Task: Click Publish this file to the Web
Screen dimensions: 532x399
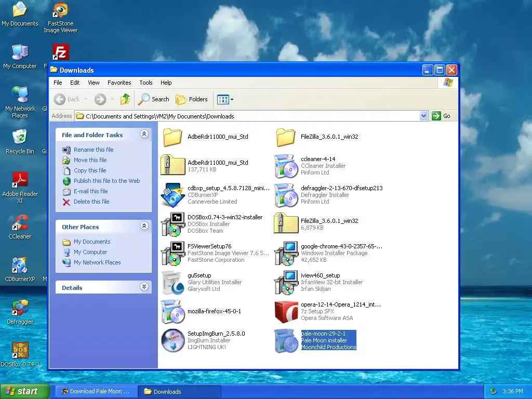Action: point(107,181)
